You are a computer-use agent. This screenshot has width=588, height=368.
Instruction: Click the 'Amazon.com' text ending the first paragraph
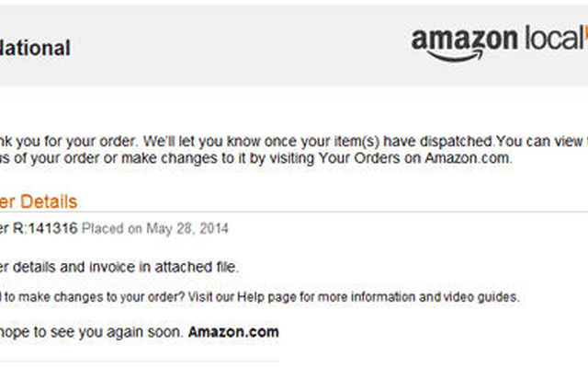468,157
